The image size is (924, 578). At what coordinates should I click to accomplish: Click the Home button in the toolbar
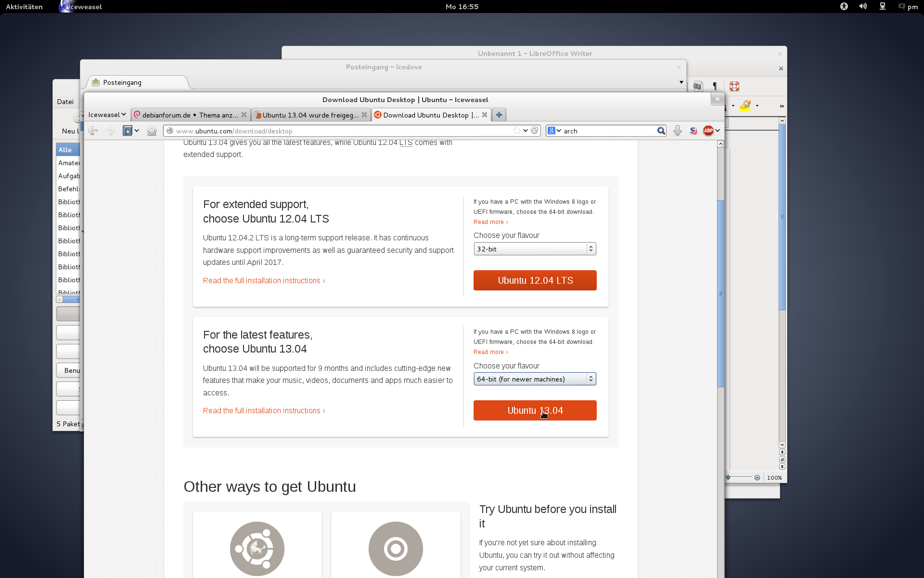click(152, 131)
